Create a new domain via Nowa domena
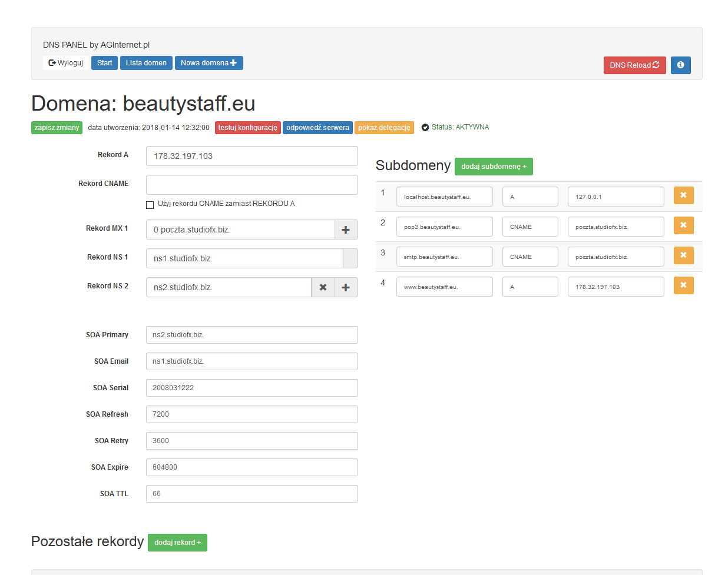Screen dimensions: 728x575 click(x=209, y=63)
